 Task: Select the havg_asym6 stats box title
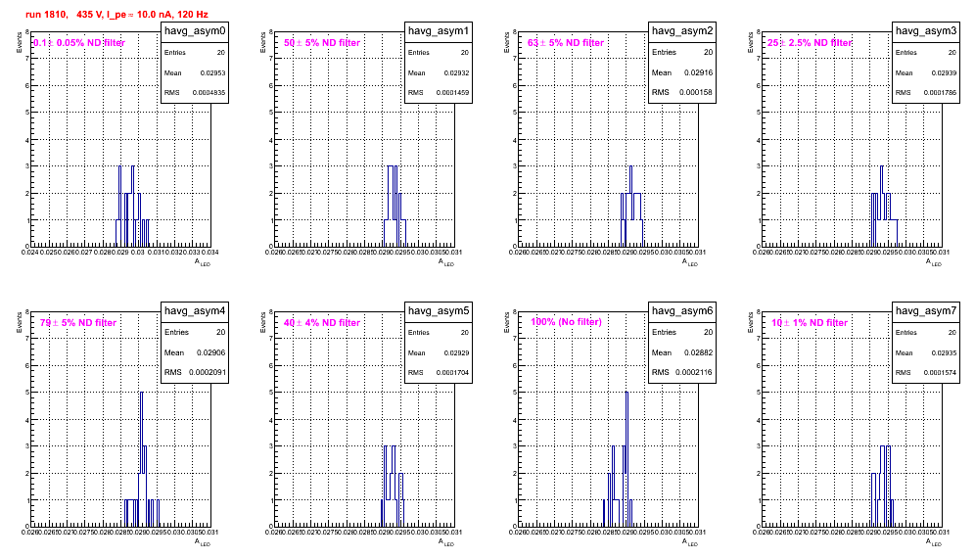[682, 311]
